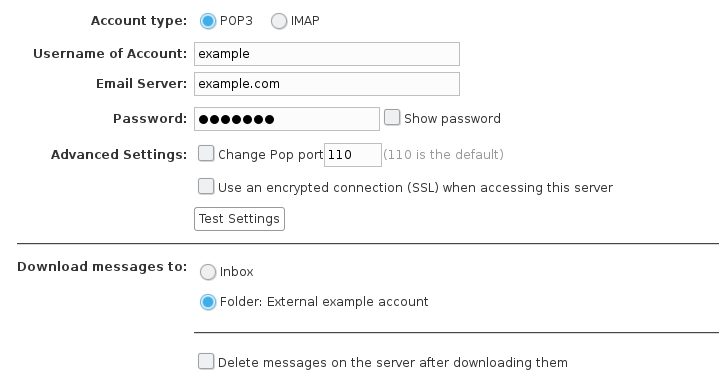
Task: Click the "Account type:" label
Action: pos(139,21)
